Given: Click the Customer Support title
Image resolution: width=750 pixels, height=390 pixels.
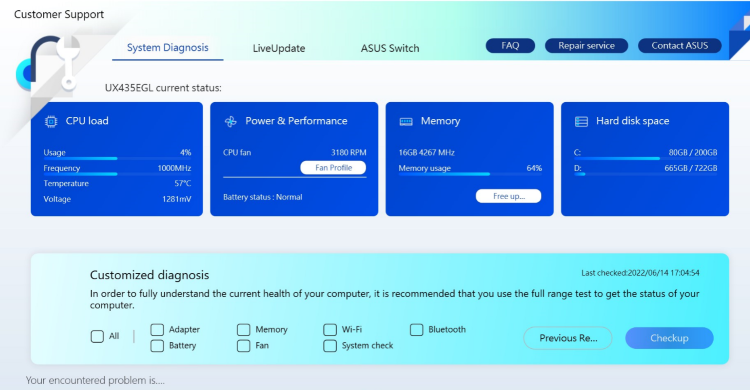Looking at the screenshot, I should coord(59,14).
